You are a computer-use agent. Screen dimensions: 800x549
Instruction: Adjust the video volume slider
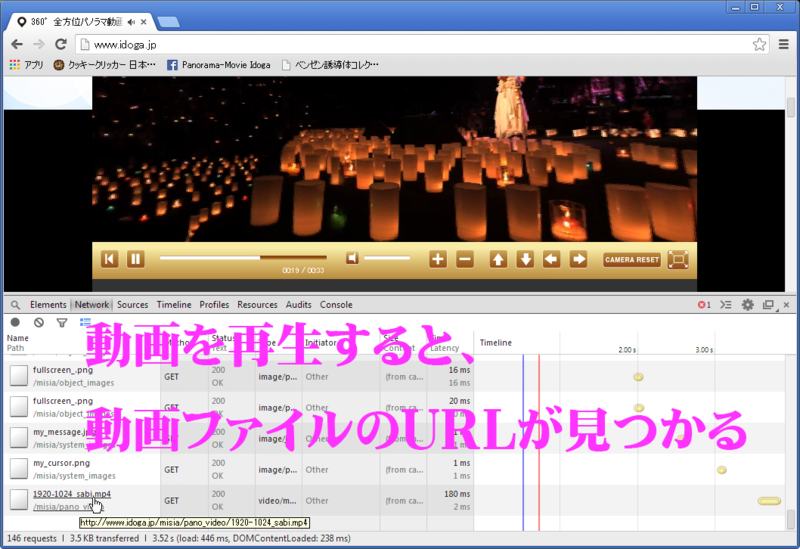click(387, 258)
